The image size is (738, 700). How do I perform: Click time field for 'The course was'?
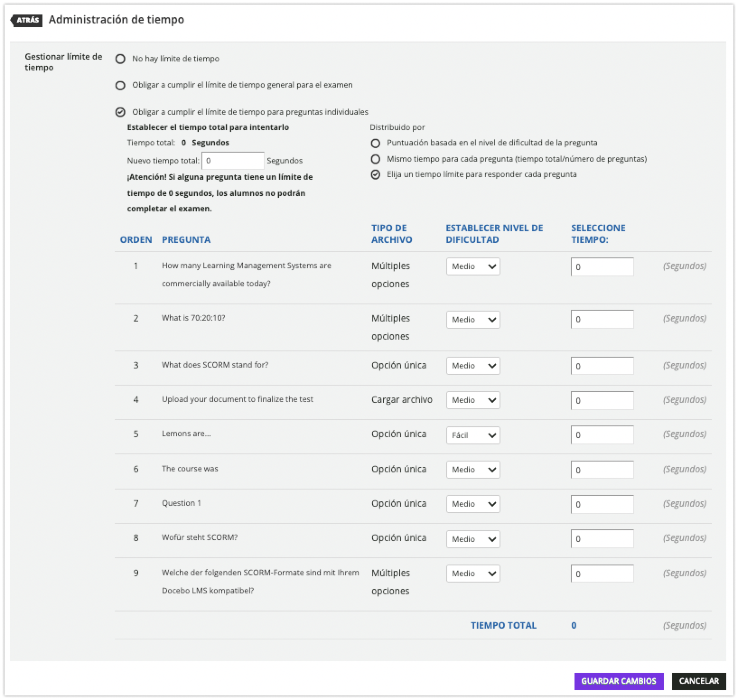click(x=602, y=470)
